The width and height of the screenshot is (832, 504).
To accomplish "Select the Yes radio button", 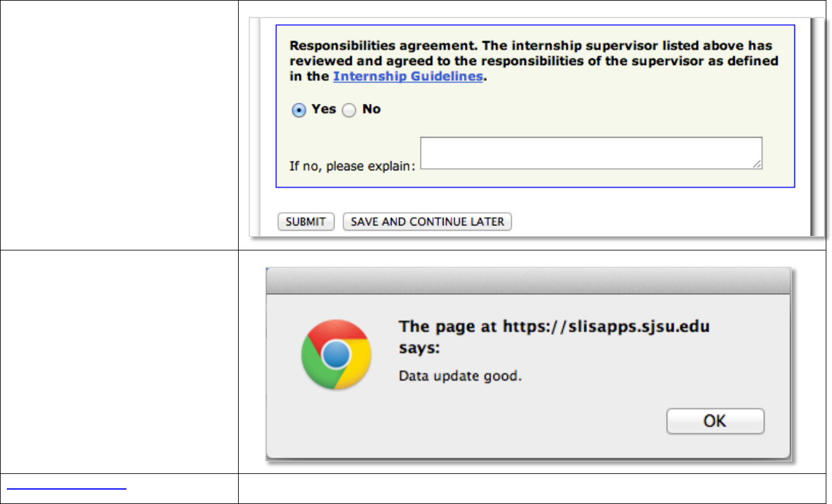I will coord(299,110).
